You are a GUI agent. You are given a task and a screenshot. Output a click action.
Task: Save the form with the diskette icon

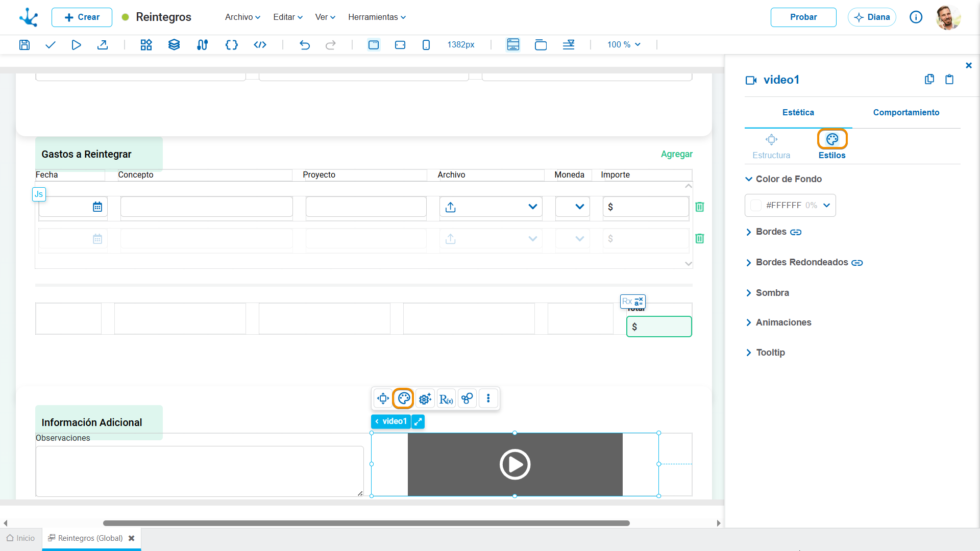(24, 45)
